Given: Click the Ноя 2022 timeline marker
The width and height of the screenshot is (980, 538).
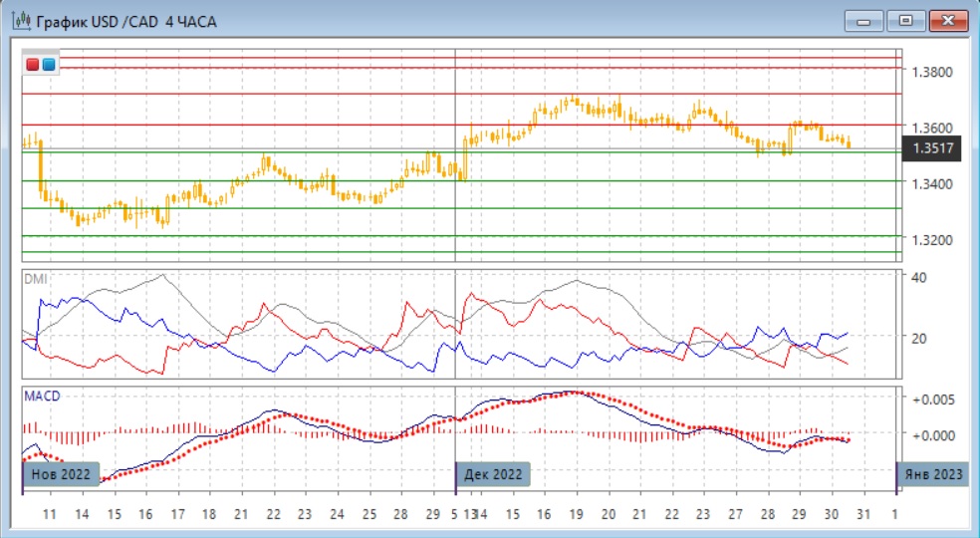Looking at the screenshot, I should (x=61, y=474).
